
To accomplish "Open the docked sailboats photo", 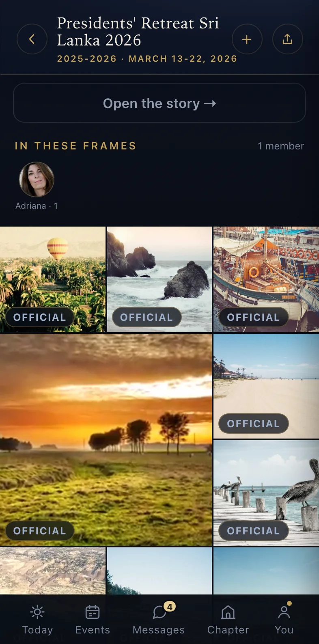I will (266, 279).
